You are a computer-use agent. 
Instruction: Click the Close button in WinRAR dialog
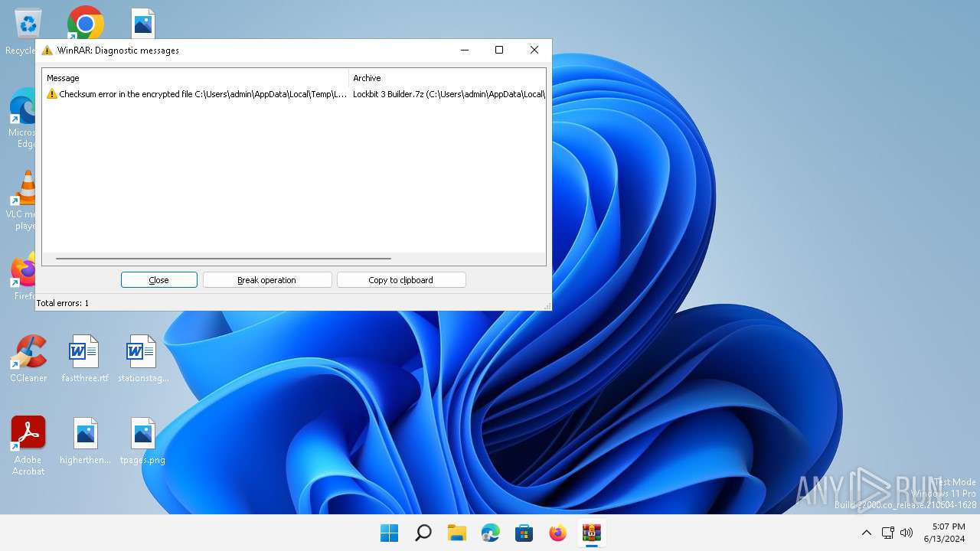159,280
